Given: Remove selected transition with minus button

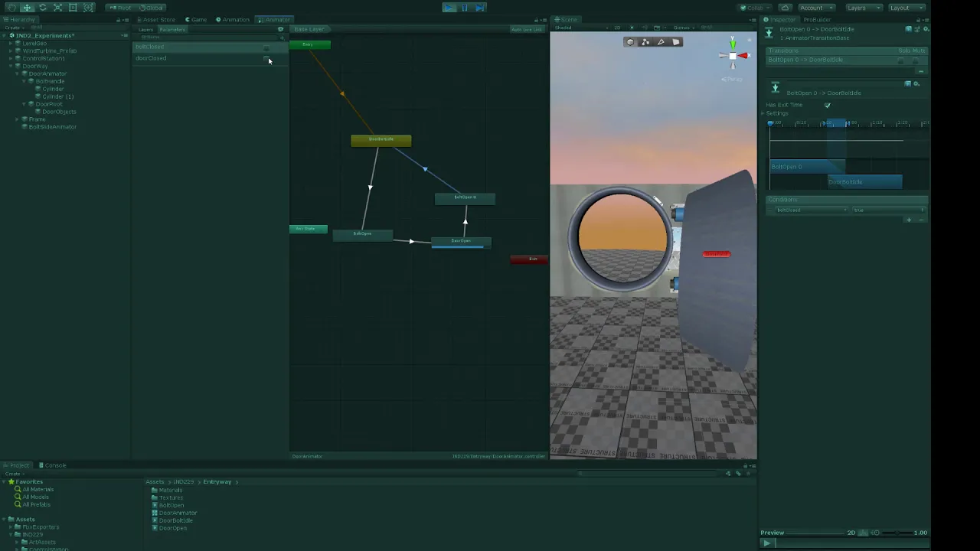Looking at the screenshot, I should (x=921, y=71).
